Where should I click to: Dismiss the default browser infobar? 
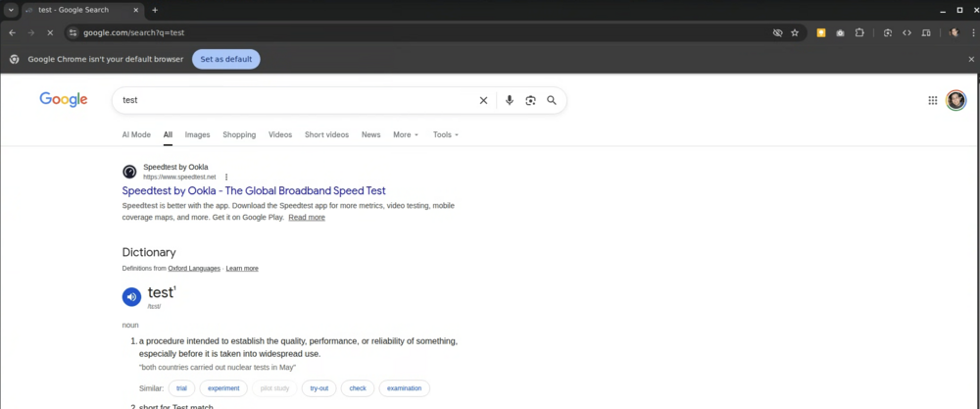[971, 60]
